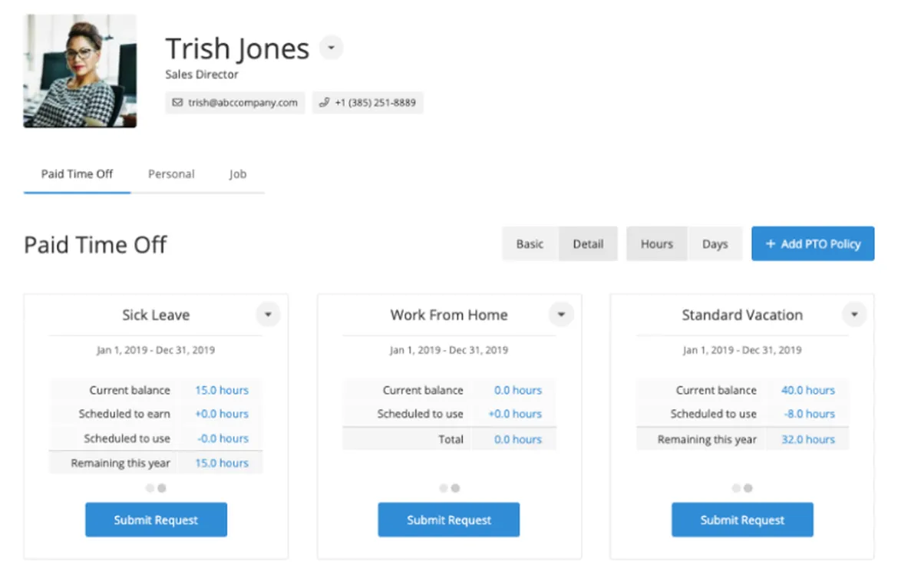
Task: Click the Work From Home date range text
Action: click(x=449, y=350)
